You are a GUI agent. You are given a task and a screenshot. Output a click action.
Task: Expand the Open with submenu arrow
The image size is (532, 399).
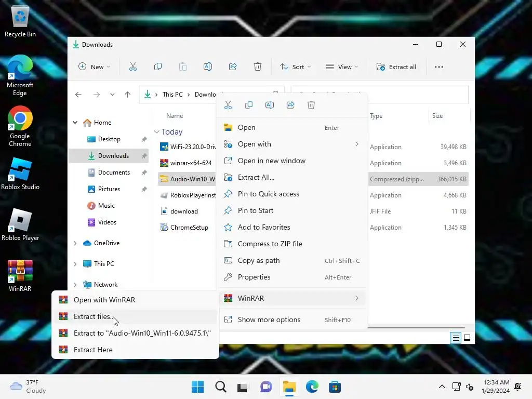pyautogui.click(x=357, y=144)
